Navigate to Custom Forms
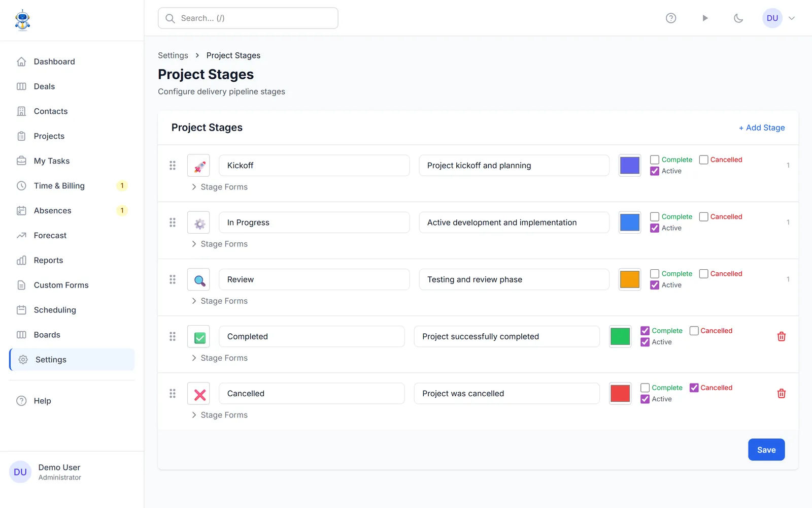Image resolution: width=812 pixels, height=508 pixels. (72, 285)
